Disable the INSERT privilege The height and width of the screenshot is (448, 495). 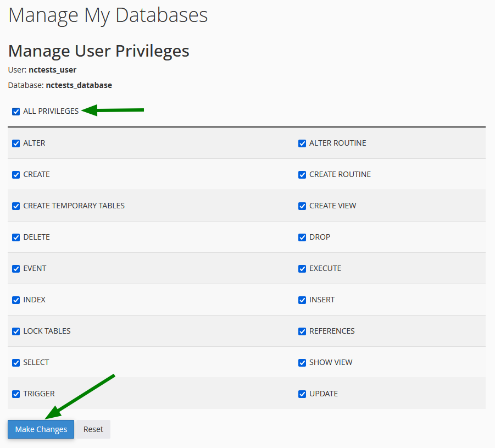302,300
